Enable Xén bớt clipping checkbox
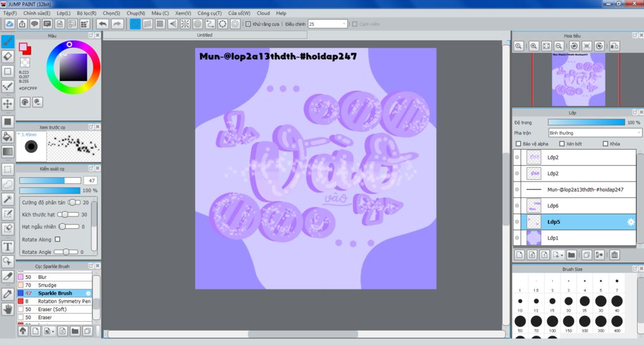Image resolution: width=644 pixels, height=345 pixels. (562, 143)
